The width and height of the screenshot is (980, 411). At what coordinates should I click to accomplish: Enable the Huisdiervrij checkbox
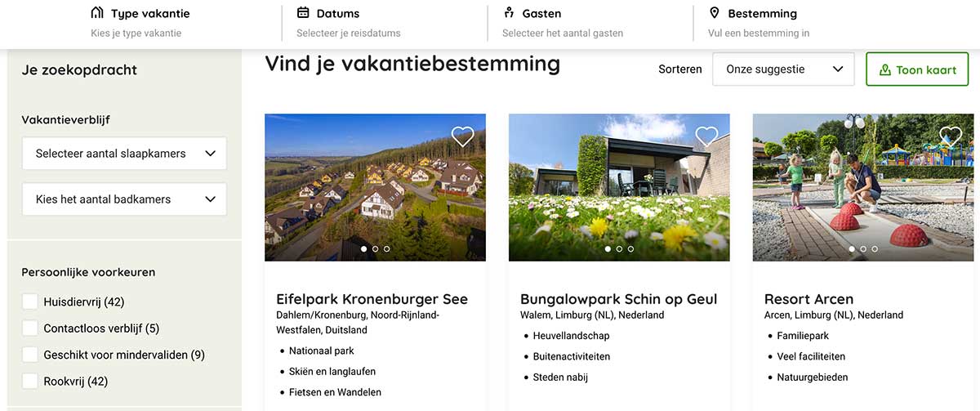coord(30,302)
